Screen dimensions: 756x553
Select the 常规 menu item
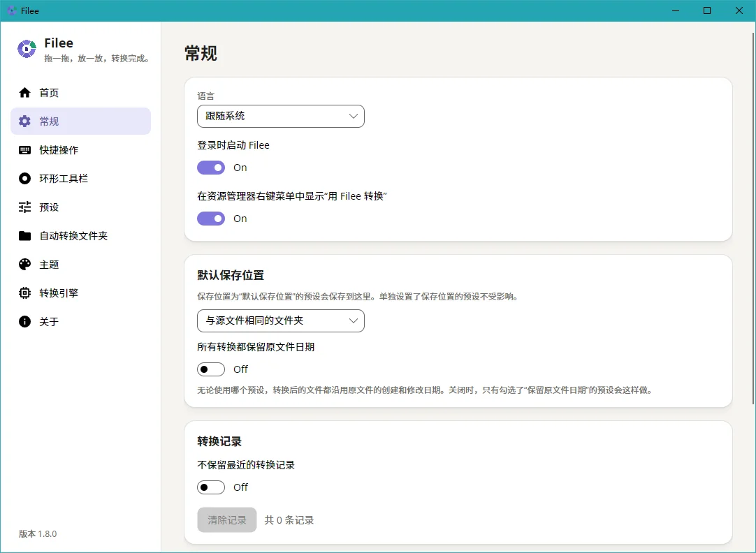click(80, 121)
